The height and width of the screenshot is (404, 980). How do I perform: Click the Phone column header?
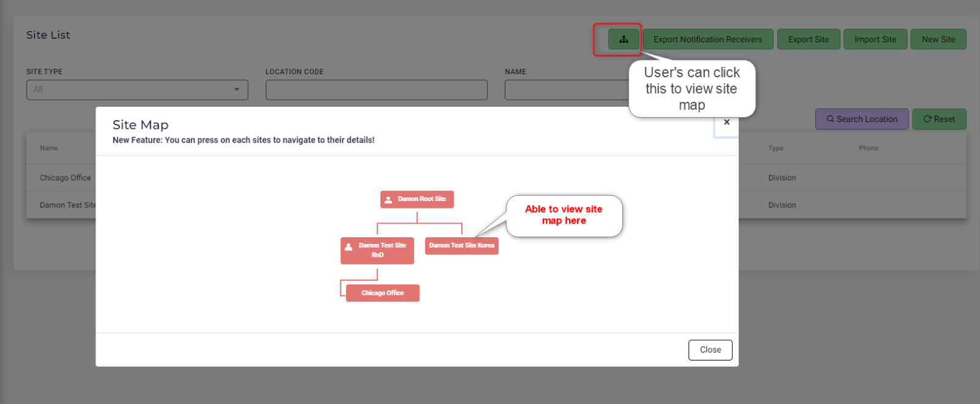tap(868, 148)
